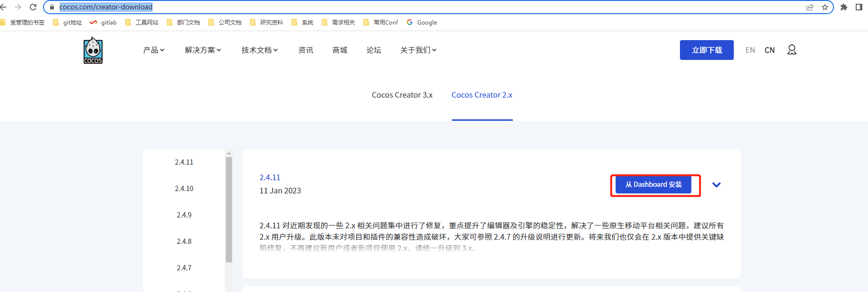Screen dimensions: 868x292
Task: Expand the 解决方案 menu
Action: tap(203, 50)
